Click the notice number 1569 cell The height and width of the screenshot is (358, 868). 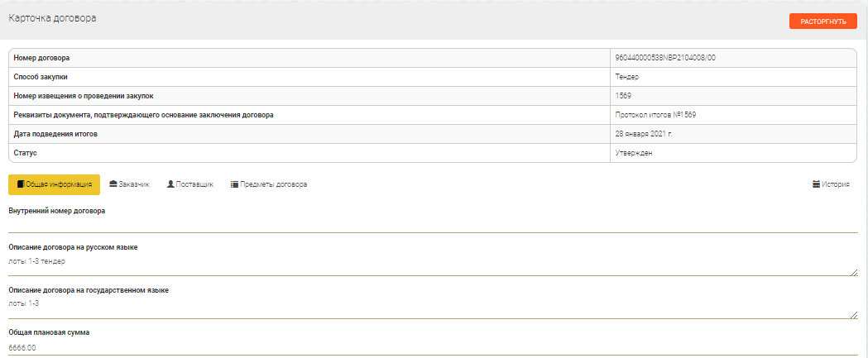tap(623, 96)
